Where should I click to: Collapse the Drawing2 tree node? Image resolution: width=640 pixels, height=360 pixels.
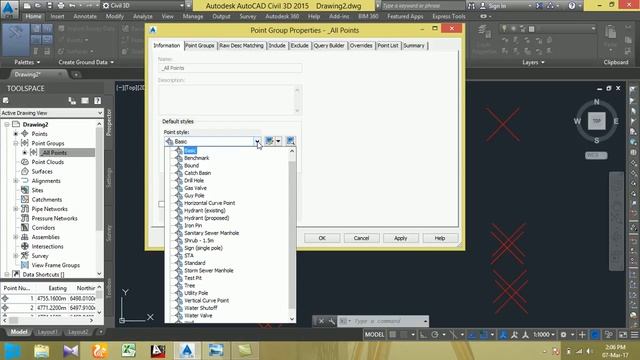pyautogui.click(x=7, y=124)
